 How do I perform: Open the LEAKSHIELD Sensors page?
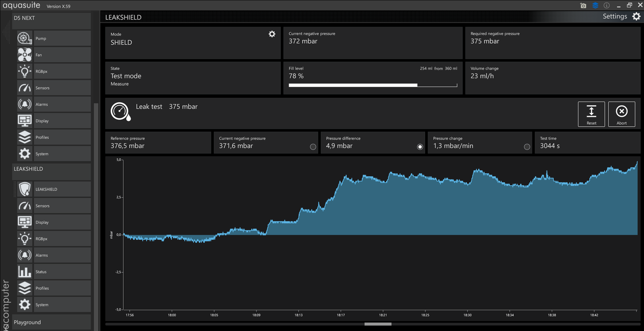click(54, 206)
